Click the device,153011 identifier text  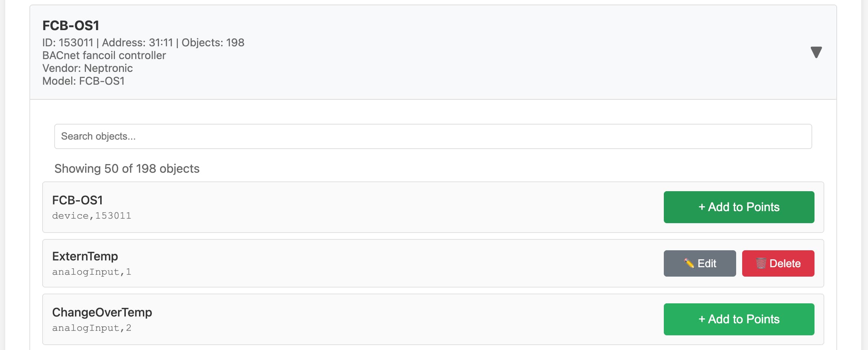tap(92, 216)
